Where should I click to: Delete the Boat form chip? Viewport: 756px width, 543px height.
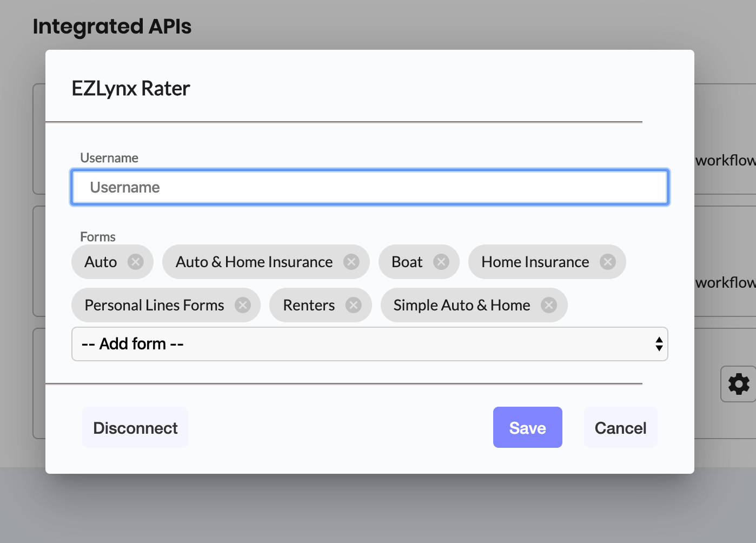441,262
